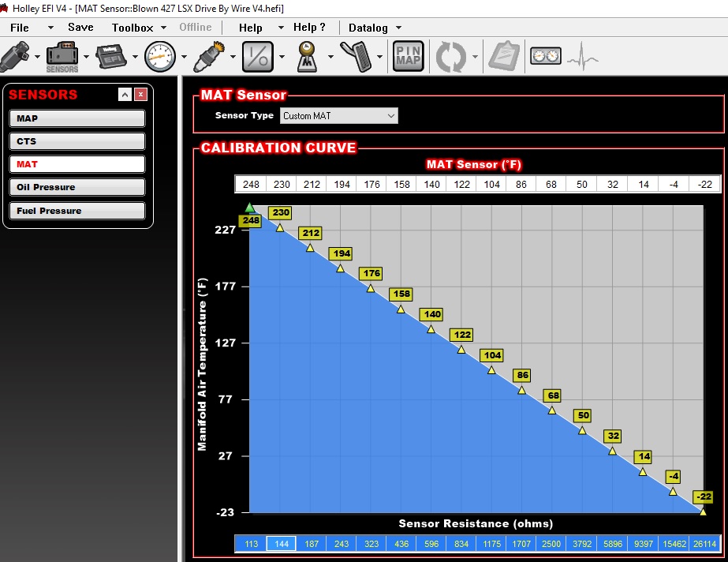Select the gauge dial icon
This screenshot has width=728, height=562.
click(x=160, y=57)
